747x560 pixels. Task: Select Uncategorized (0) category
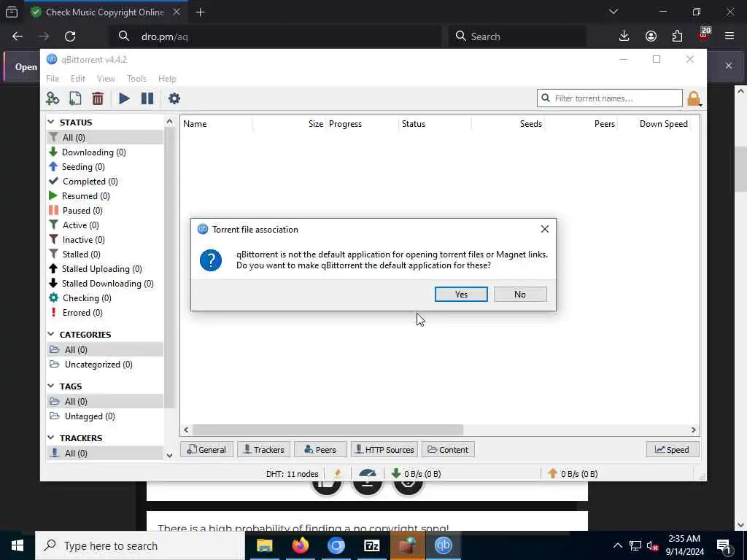(105, 365)
